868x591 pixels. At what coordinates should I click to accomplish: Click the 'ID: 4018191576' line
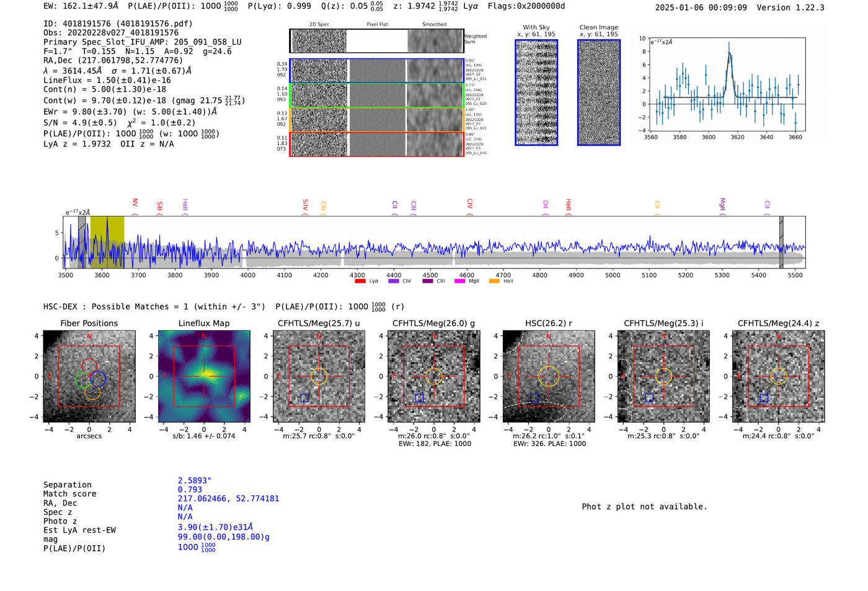pyautogui.click(x=118, y=24)
